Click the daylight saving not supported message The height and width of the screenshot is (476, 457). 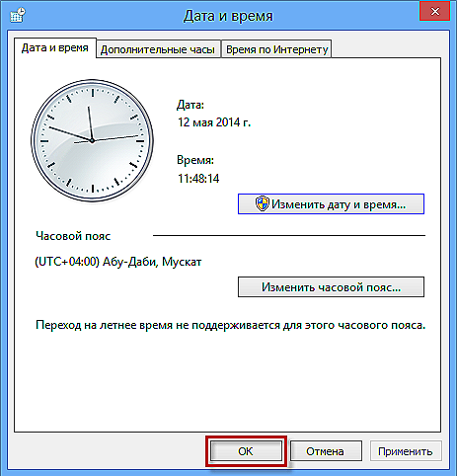click(x=230, y=325)
